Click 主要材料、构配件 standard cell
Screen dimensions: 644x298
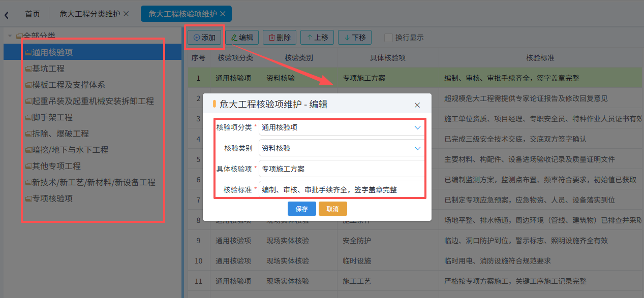541,159
